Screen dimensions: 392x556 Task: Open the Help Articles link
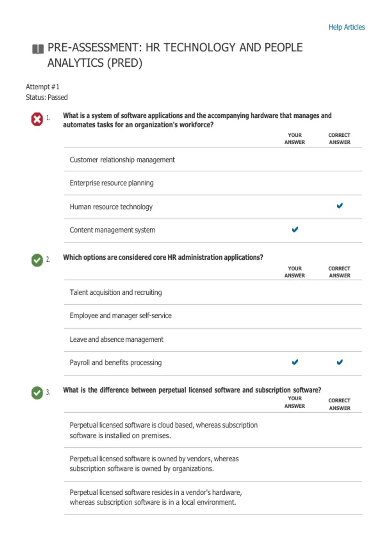(347, 27)
